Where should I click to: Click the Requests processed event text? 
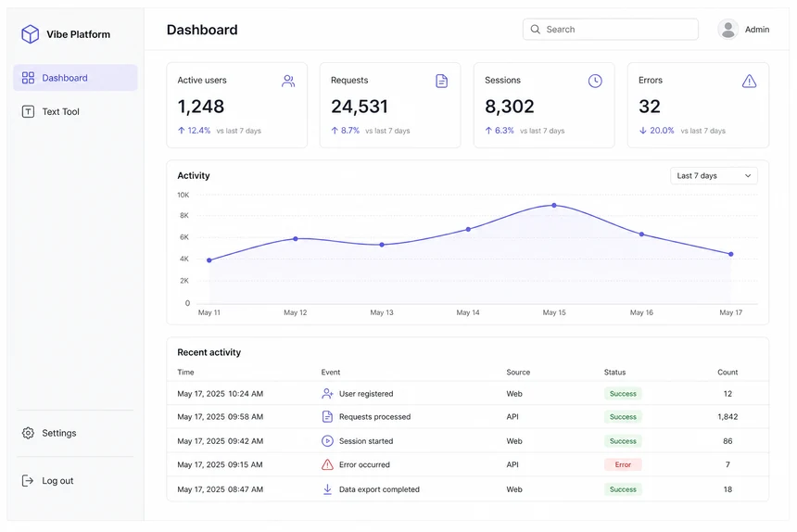(x=374, y=417)
